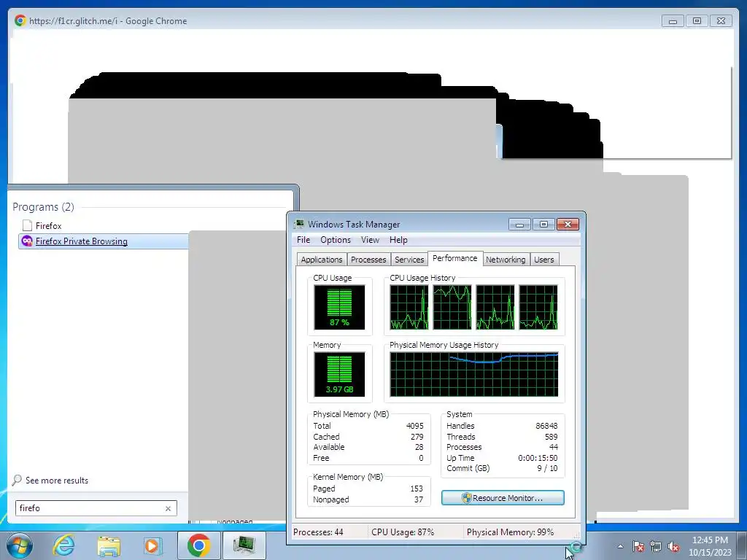Click the second CPU Usage History graph

click(x=452, y=307)
